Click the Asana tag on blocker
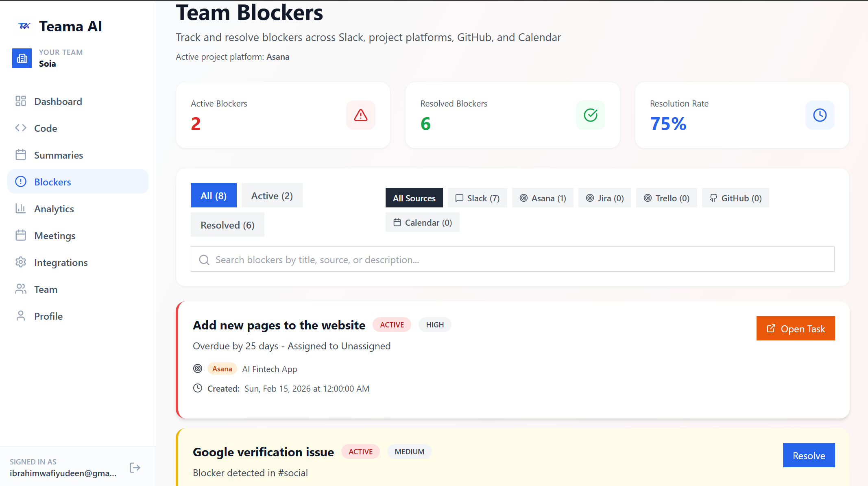The width and height of the screenshot is (868, 486). (x=222, y=369)
